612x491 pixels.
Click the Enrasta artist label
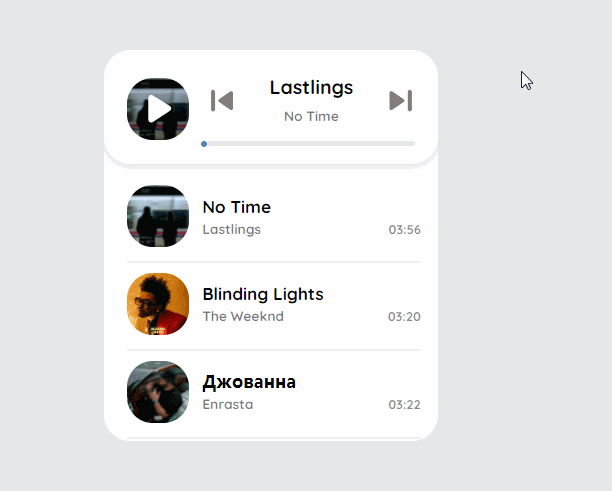[228, 404]
